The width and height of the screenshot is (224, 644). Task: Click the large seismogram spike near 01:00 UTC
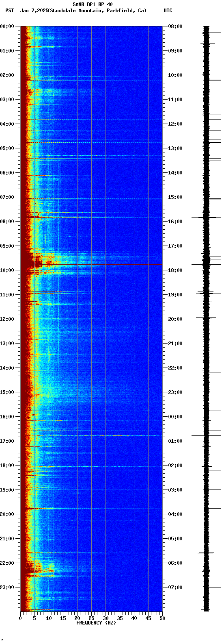point(207,435)
